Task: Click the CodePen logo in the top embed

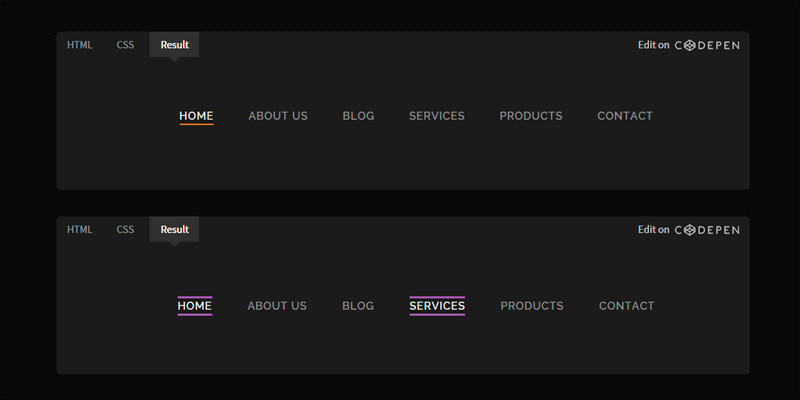Action: 707,45
